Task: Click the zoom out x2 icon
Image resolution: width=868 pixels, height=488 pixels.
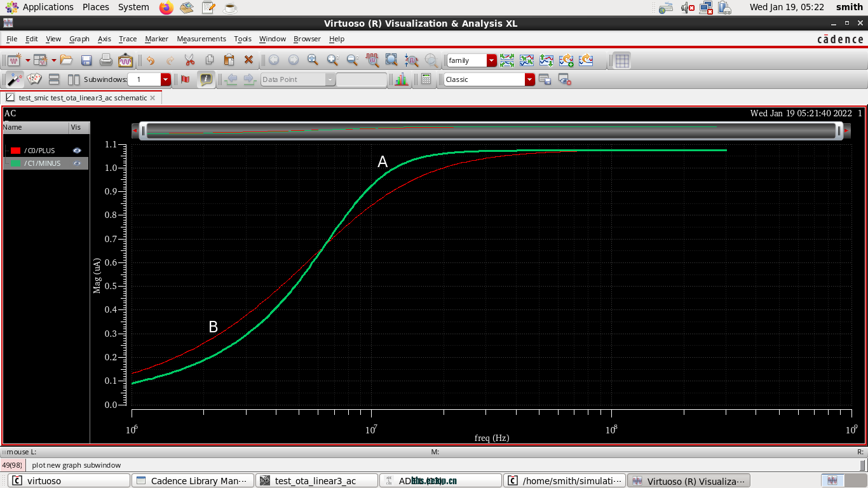Action: point(352,60)
